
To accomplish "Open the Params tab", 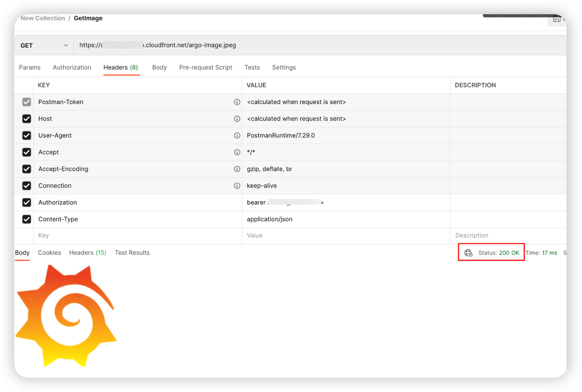I will tap(30, 67).
